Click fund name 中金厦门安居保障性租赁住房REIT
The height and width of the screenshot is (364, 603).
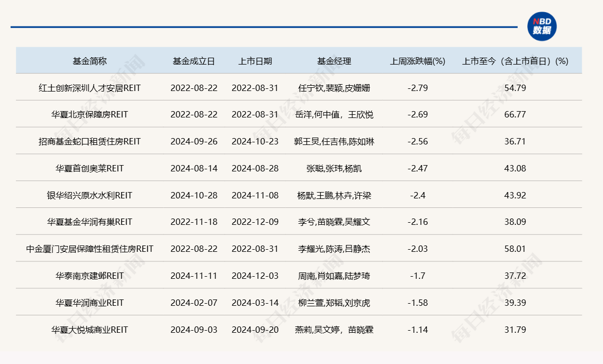point(89,249)
